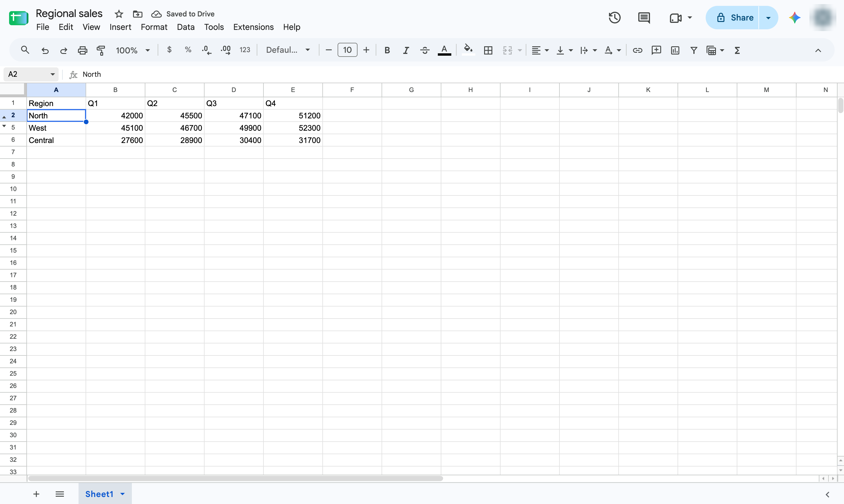Image resolution: width=844 pixels, height=504 pixels.
Task: Undo the last action
Action: 45,50
